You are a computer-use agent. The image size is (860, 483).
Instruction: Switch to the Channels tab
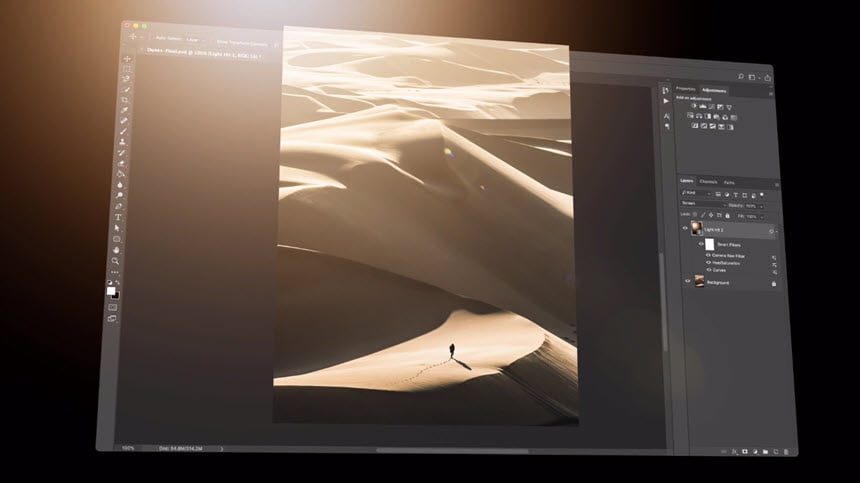tap(708, 182)
